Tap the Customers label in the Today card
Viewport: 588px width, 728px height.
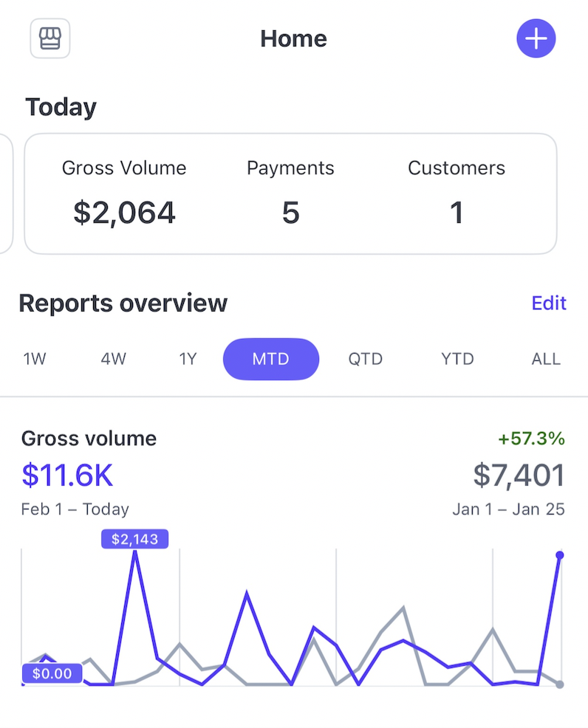457,168
